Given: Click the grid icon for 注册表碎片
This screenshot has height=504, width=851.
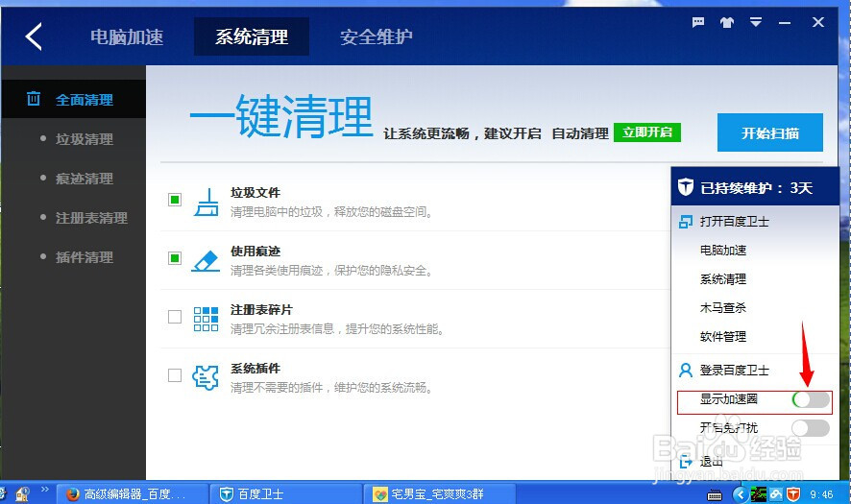Looking at the screenshot, I should 206,319.
